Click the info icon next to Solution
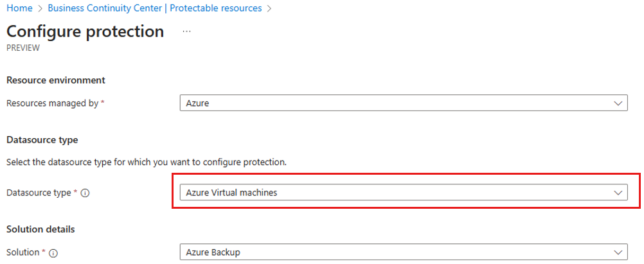This screenshot has width=644, height=264. tap(53, 253)
